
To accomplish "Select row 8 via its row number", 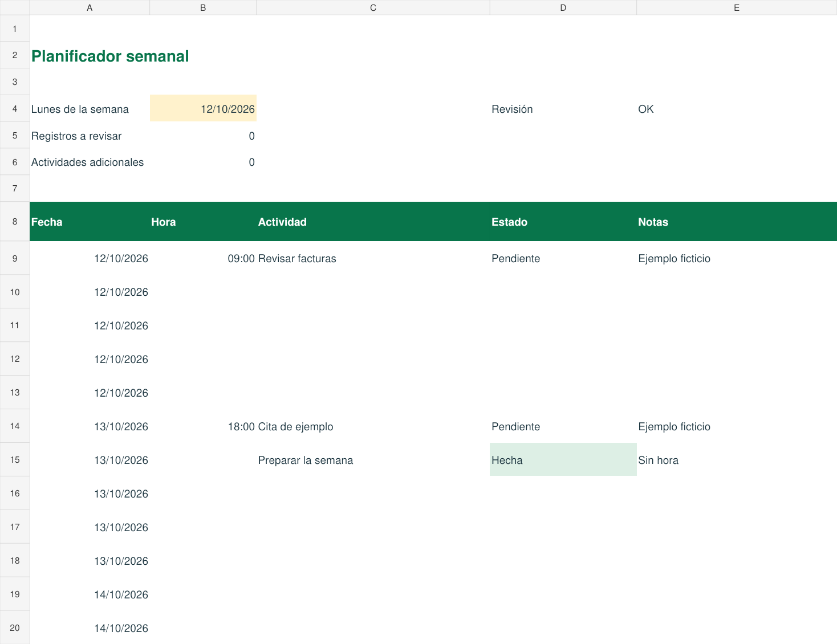I will coord(15,221).
